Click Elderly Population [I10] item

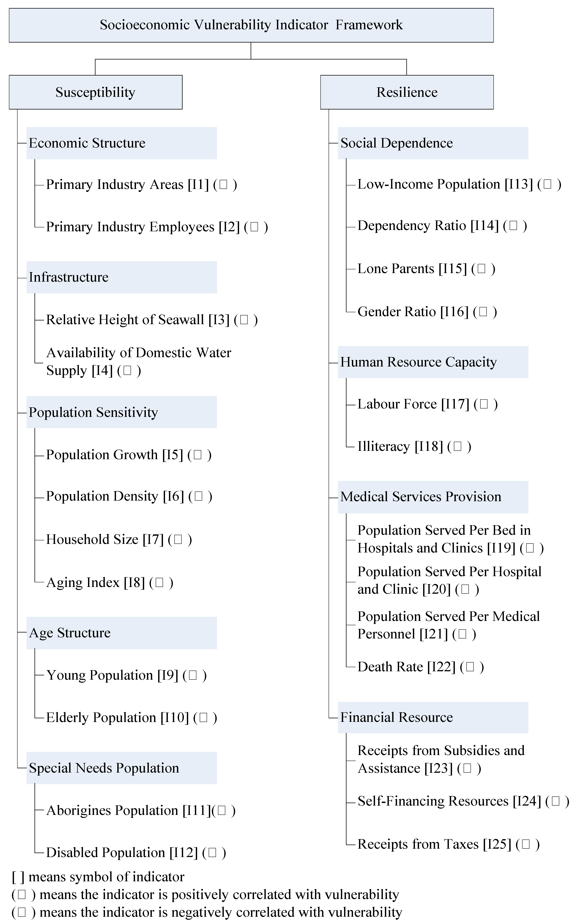117,718
